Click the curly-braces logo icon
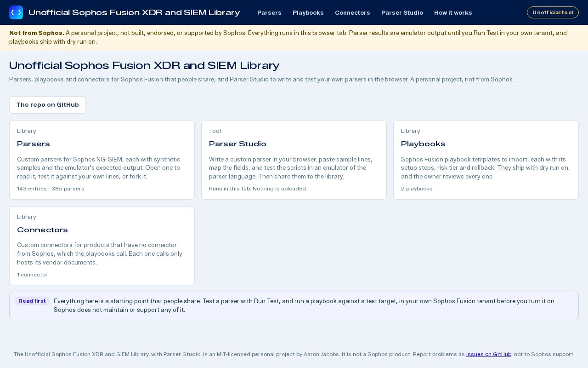 pyautogui.click(x=16, y=12)
